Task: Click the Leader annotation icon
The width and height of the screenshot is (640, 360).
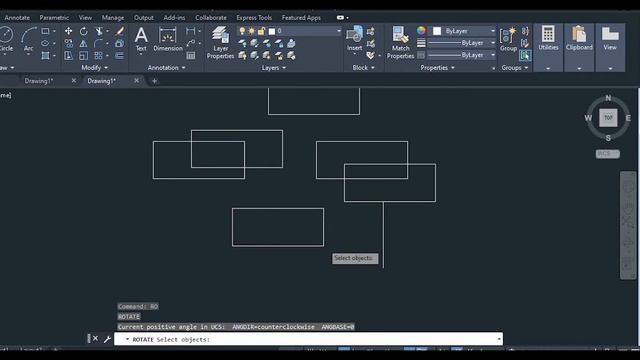Action: [x=191, y=43]
